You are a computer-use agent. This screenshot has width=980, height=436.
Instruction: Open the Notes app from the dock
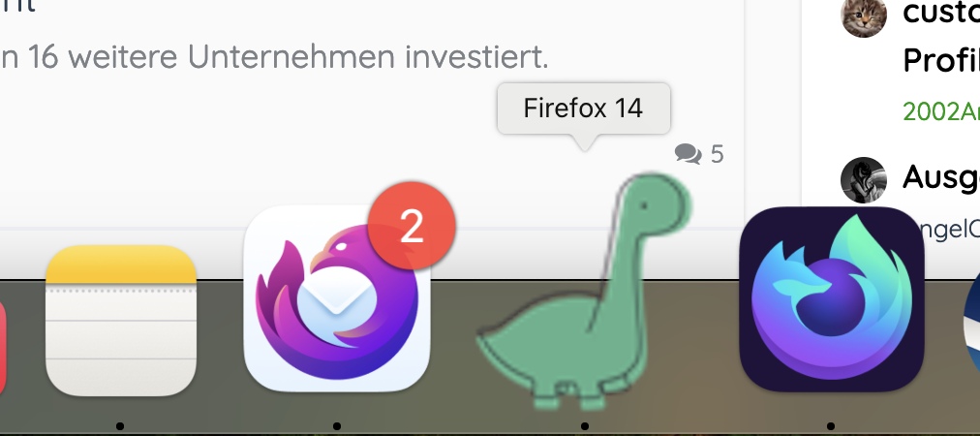121,321
